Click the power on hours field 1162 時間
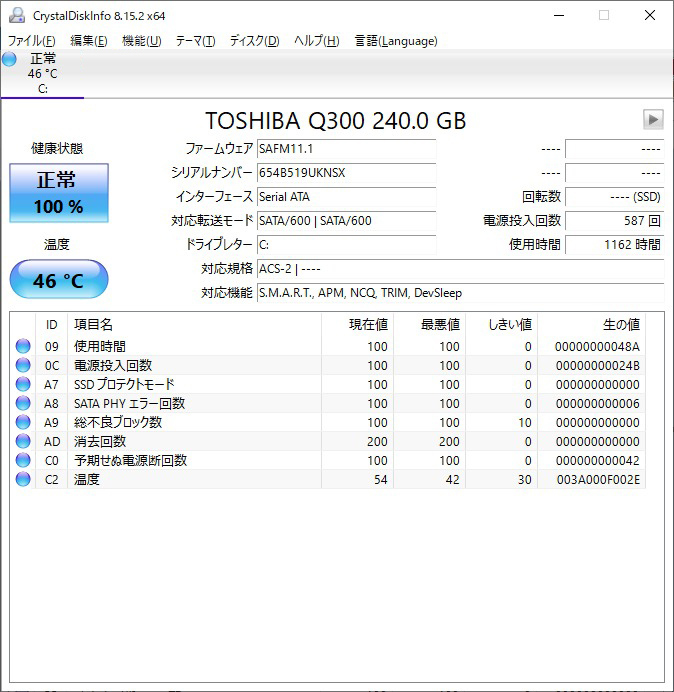The height and width of the screenshot is (692, 674). 614,244
